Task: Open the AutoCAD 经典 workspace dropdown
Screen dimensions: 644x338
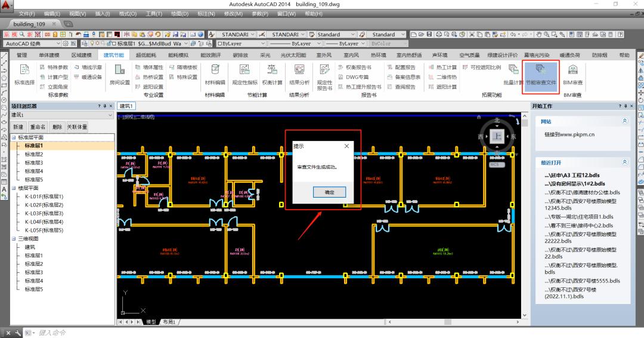Action: 58,44
